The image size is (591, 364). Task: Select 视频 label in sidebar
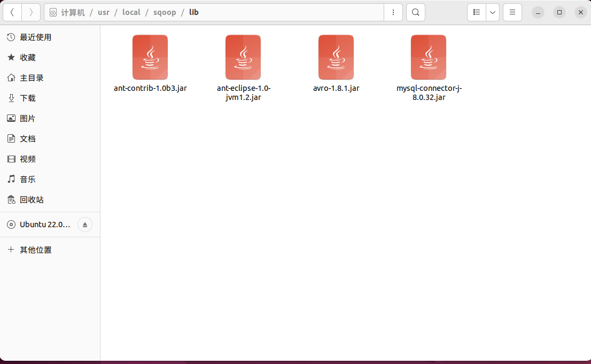tap(27, 159)
